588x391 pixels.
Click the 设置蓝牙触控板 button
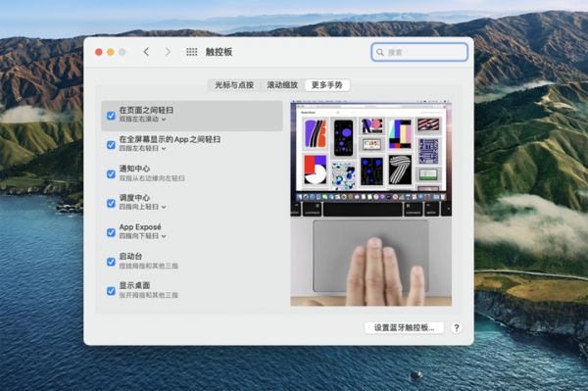(x=404, y=327)
